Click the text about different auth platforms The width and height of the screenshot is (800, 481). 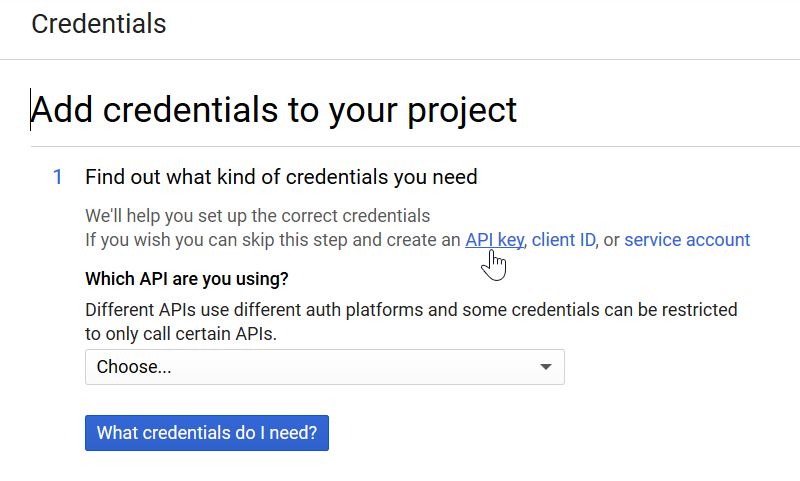tap(411, 310)
